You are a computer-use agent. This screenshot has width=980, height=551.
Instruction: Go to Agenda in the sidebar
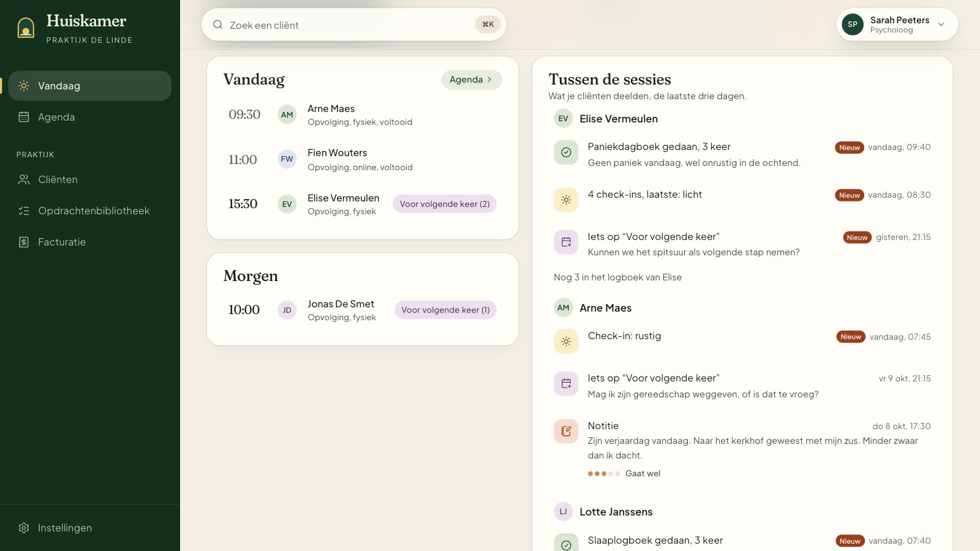click(x=90, y=117)
